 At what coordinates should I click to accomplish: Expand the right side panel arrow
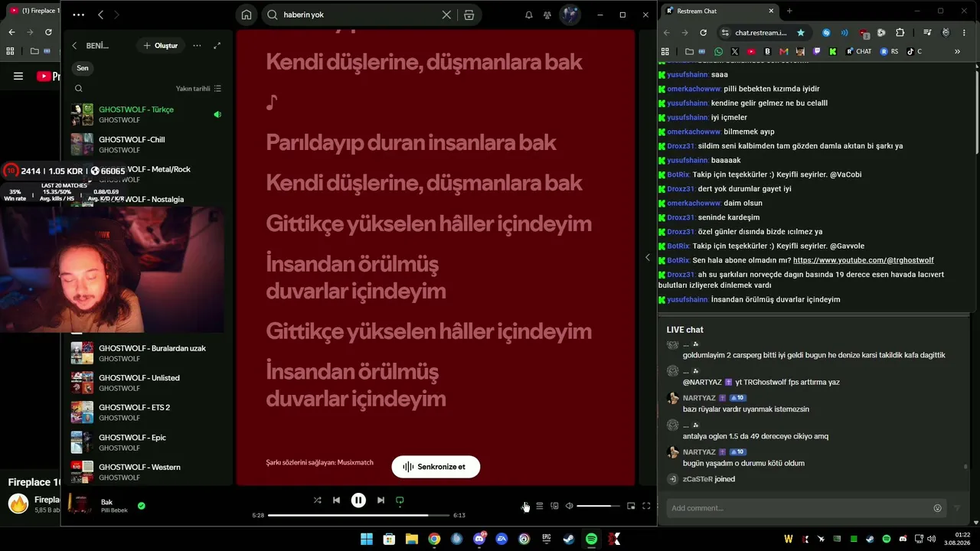648,258
